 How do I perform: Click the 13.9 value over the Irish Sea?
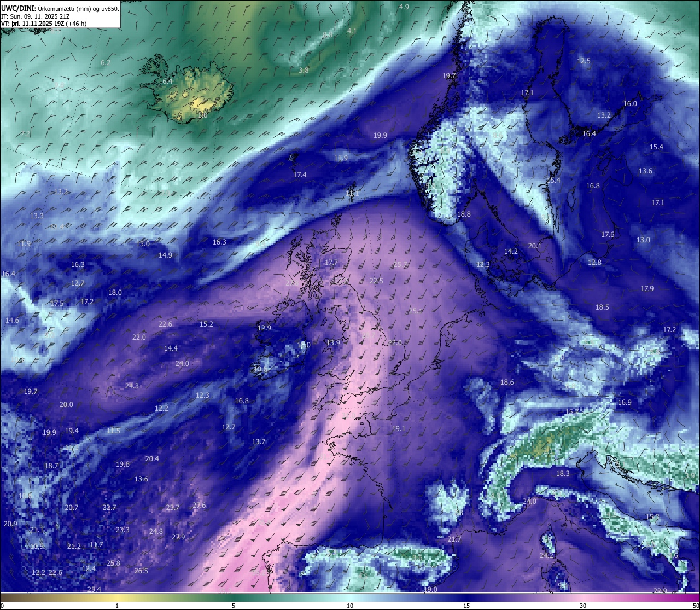(x=333, y=343)
